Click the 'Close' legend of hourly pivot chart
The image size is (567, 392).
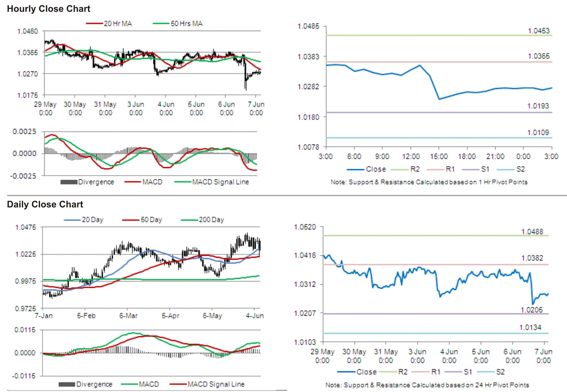[x=366, y=169]
